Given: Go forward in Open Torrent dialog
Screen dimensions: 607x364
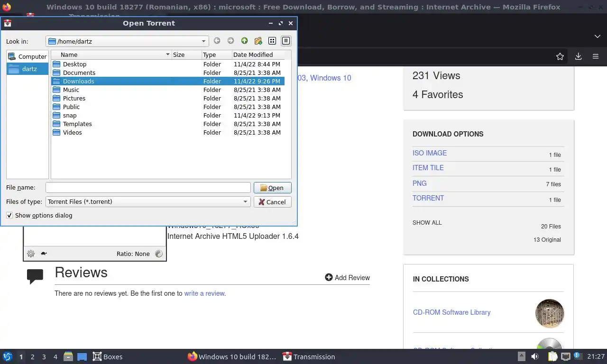Looking at the screenshot, I should (230, 41).
